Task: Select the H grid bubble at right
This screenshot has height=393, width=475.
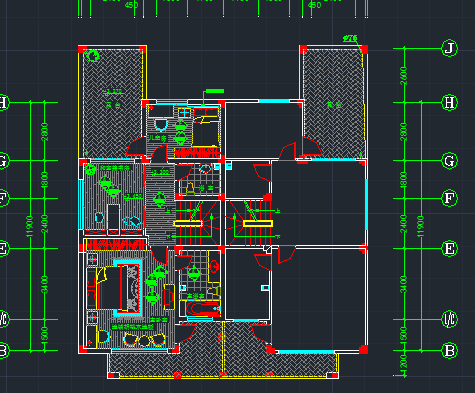Action: (449, 103)
